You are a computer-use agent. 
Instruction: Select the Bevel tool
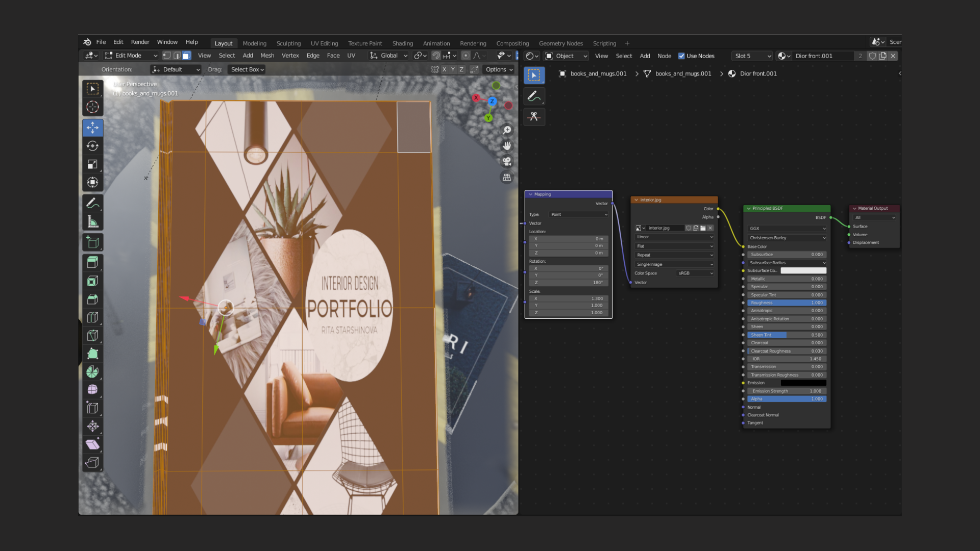[x=92, y=299]
